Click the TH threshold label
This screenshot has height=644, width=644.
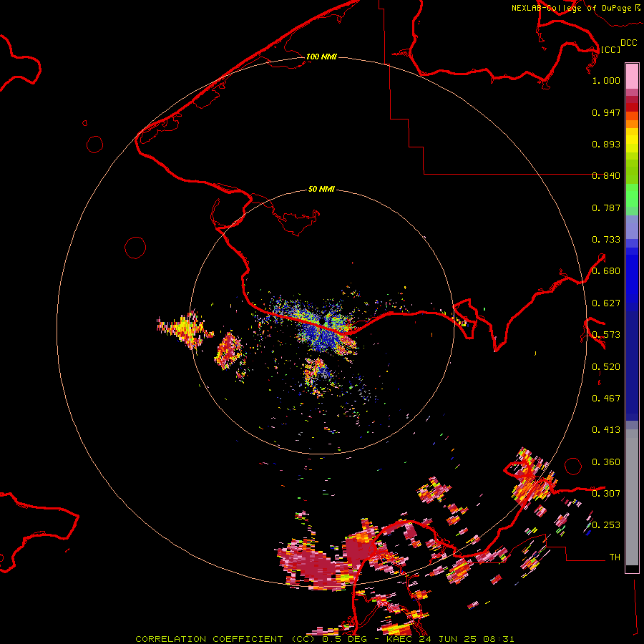[x=615, y=557]
